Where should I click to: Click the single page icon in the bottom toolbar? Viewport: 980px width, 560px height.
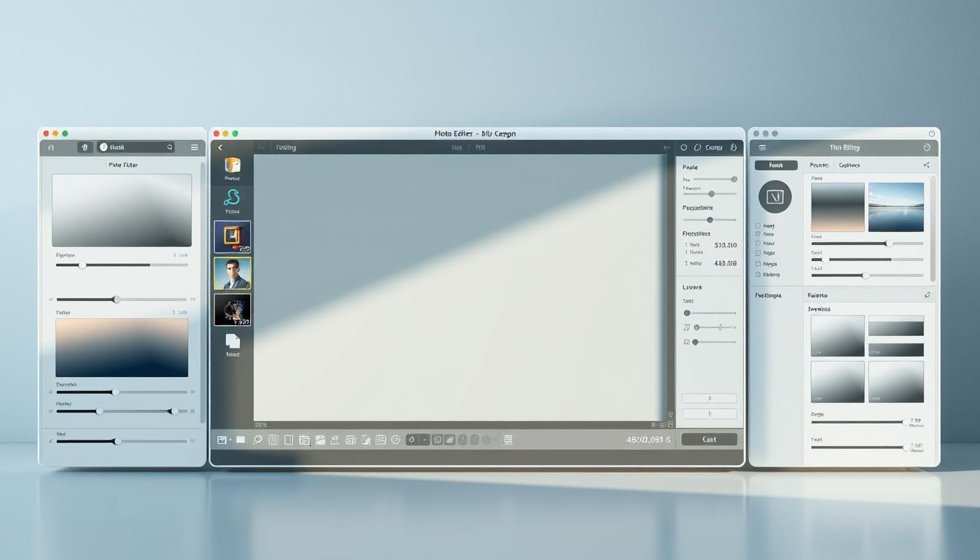[289, 440]
